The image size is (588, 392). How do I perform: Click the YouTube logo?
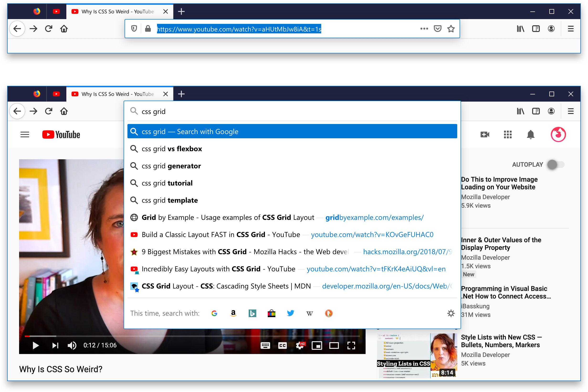point(61,134)
